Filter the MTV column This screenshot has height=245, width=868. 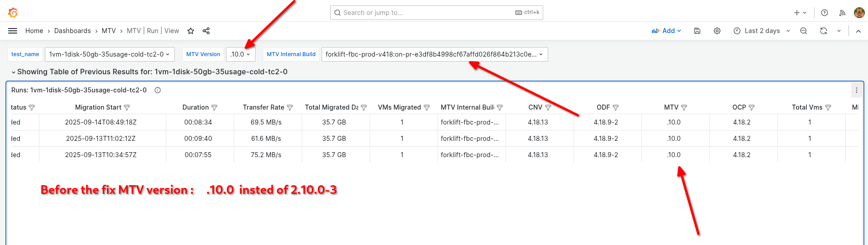pos(684,107)
